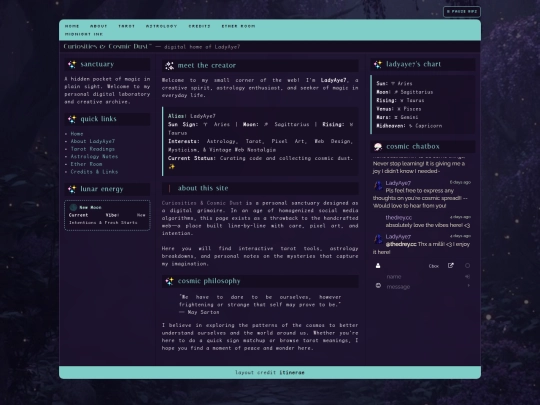Visit Ether Room from the top navigation
This screenshot has width=540, height=405.
(x=238, y=26)
